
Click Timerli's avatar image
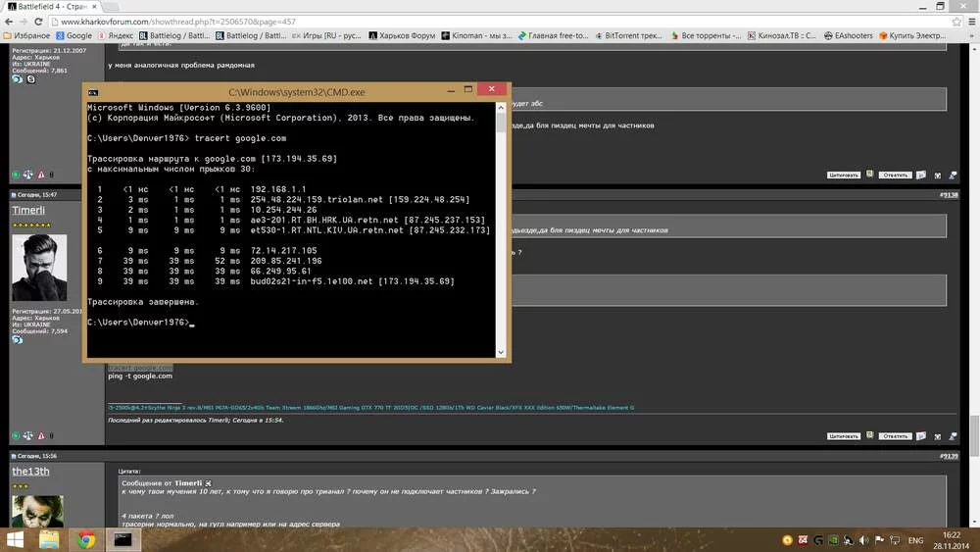39,268
